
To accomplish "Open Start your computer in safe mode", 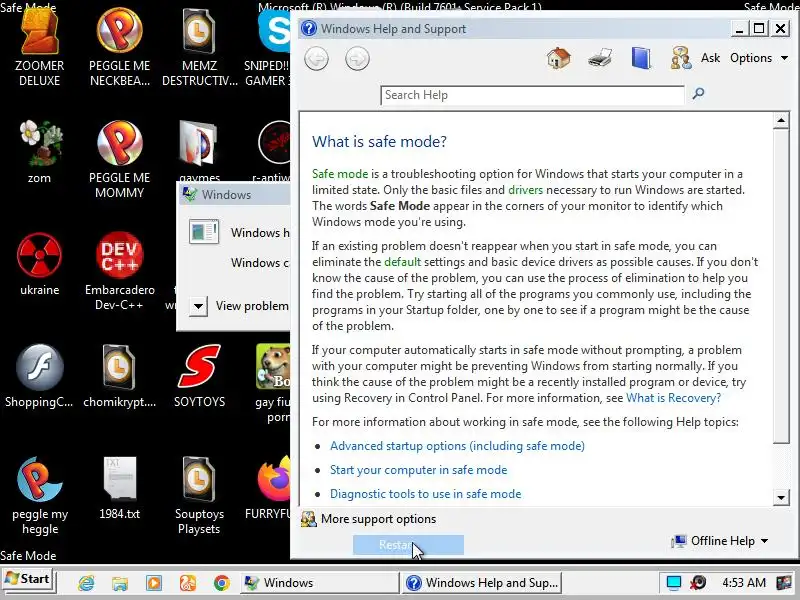I will 418,470.
